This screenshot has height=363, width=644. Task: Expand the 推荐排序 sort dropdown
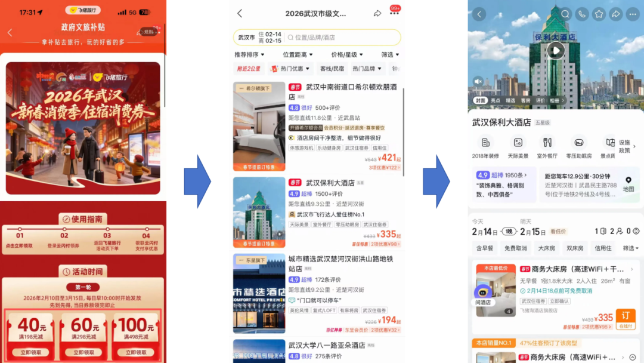point(249,54)
